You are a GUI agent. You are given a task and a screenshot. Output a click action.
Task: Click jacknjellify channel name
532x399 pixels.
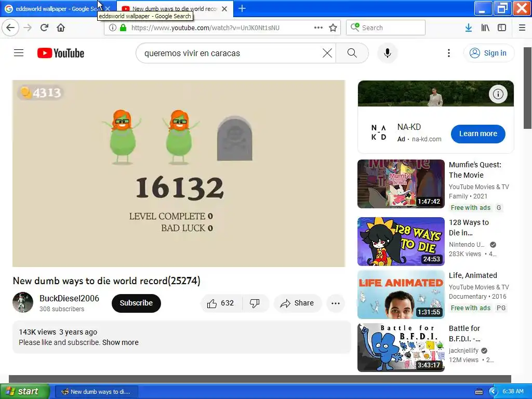pos(463,351)
